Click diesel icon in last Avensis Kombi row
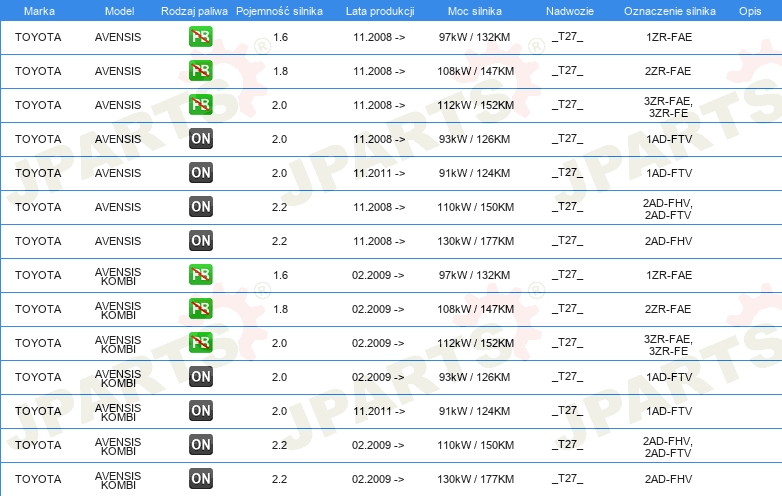 coord(200,479)
